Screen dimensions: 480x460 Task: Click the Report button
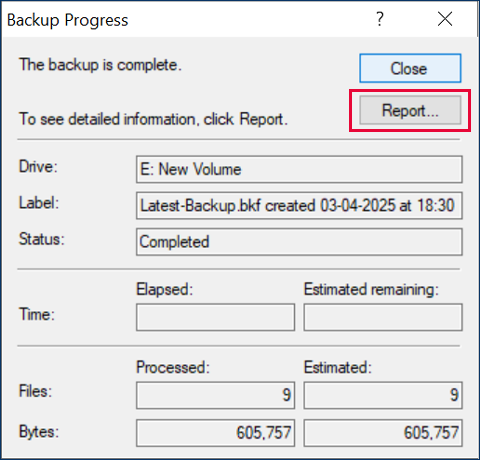point(410,110)
